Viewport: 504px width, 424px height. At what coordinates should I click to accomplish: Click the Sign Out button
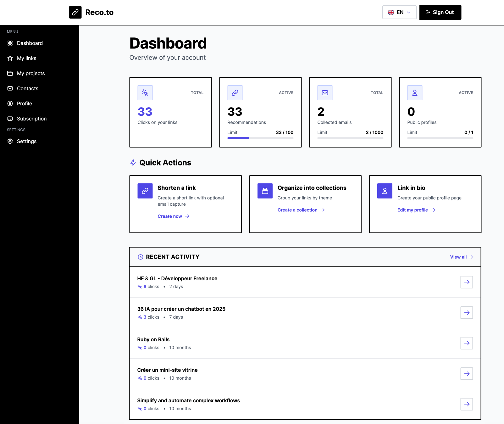coord(440,12)
